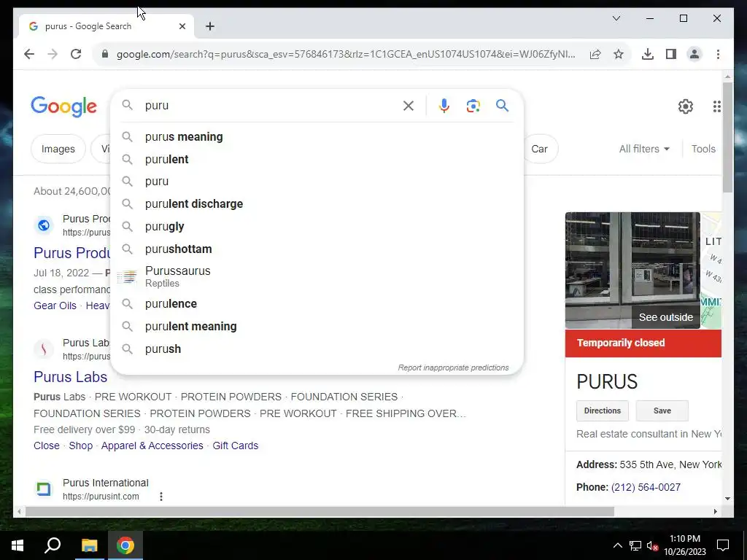
Task: Bookmark this page with the star icon
Action: 619,54
